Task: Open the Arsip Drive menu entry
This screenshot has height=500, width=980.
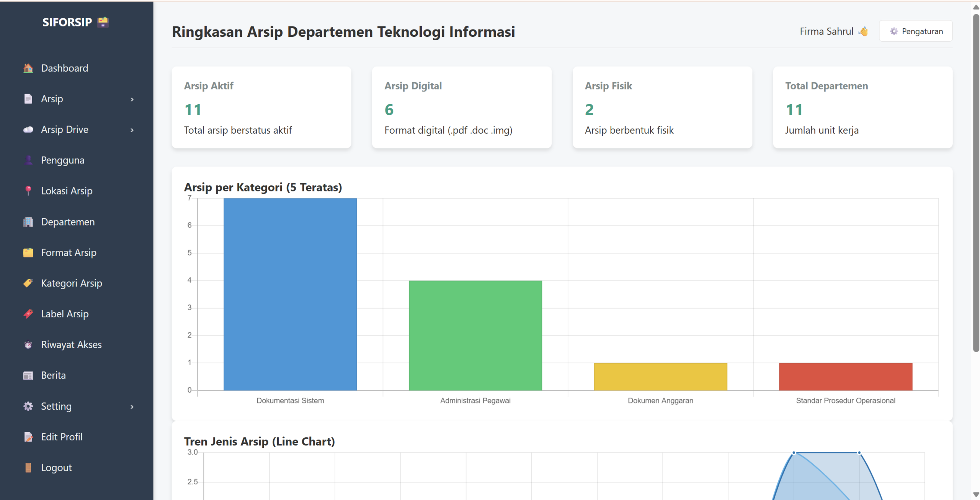Action: click(x=65, y=129)
